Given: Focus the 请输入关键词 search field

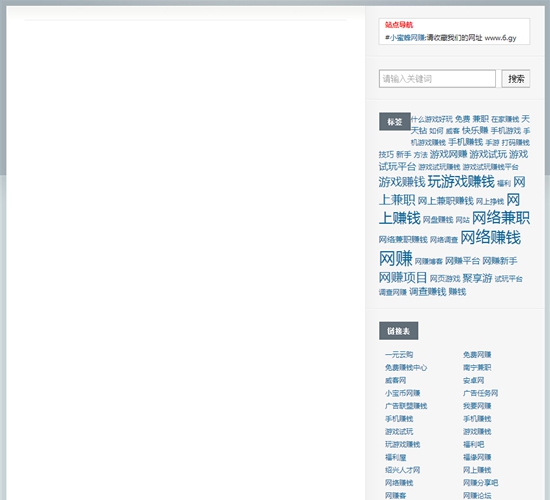Looking at the screenshot, I should (437, 79).
